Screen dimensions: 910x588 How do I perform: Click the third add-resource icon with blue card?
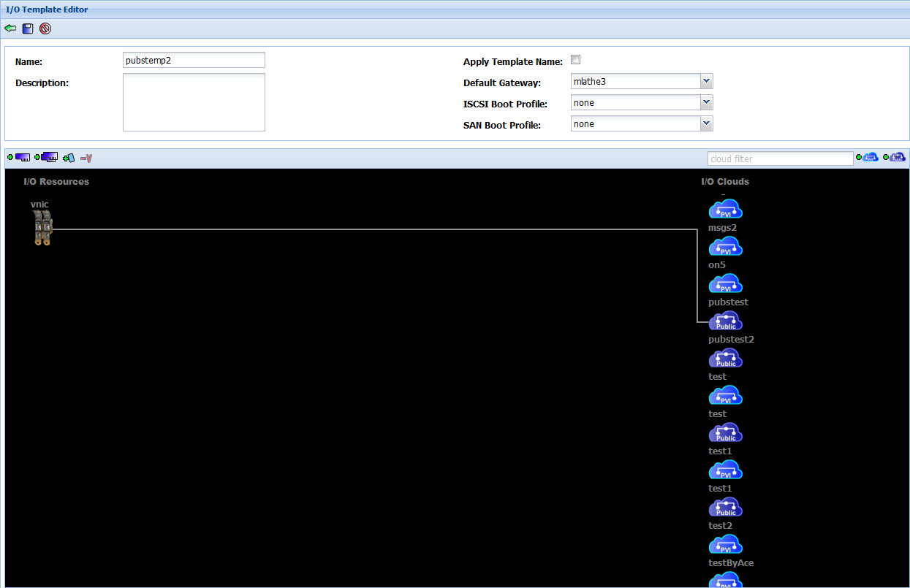click(x=69, y=157)
